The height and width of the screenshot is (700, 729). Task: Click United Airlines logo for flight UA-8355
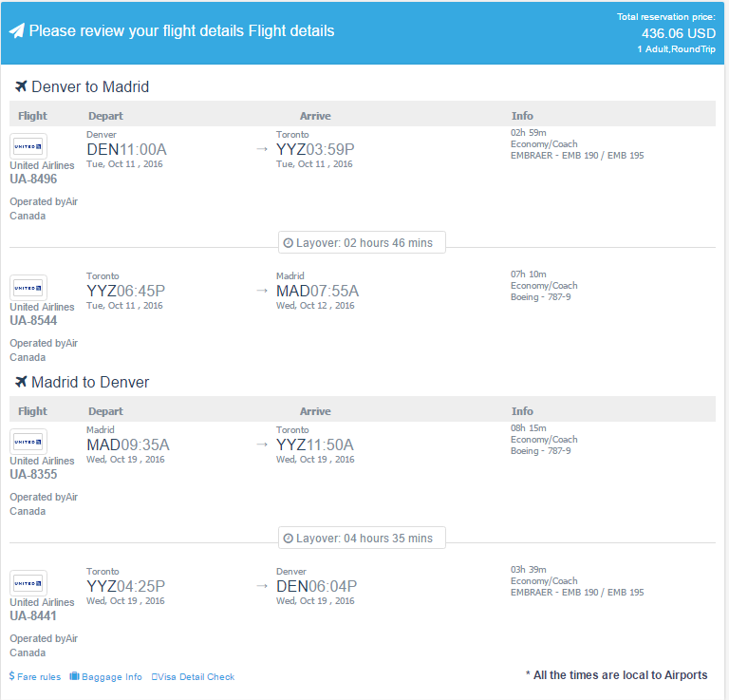28,442
